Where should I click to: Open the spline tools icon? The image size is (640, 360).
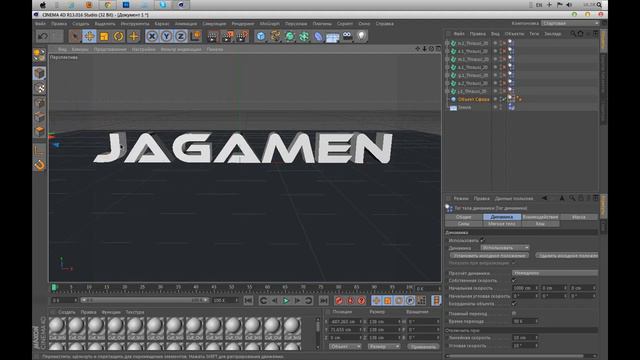(x=276, y=36)
